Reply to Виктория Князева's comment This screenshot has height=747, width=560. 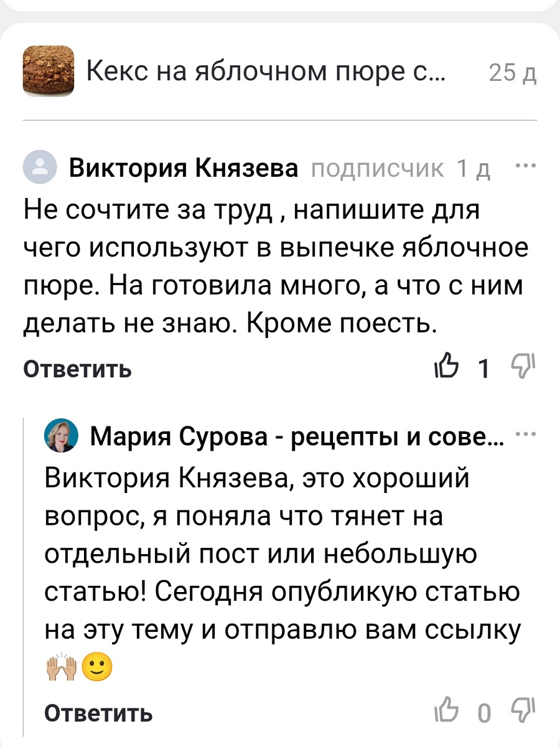coord(77,369)
